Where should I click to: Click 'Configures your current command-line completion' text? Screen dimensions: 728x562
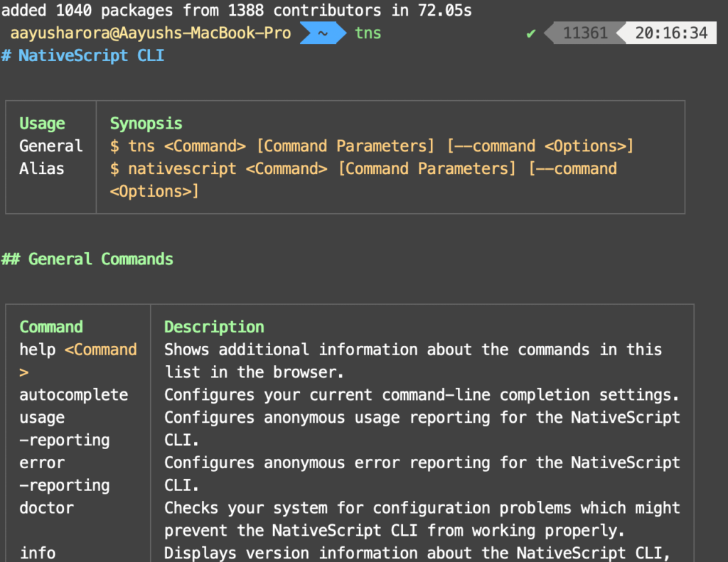click(422, 395)
